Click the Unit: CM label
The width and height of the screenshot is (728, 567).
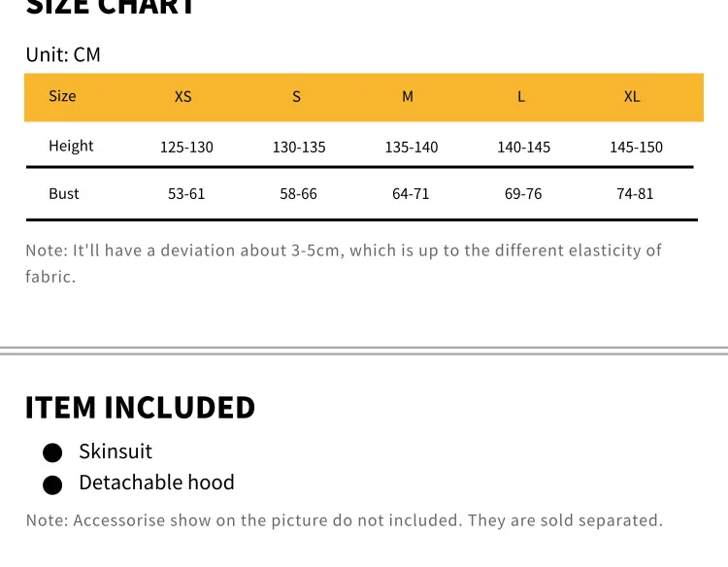point(63,54)
